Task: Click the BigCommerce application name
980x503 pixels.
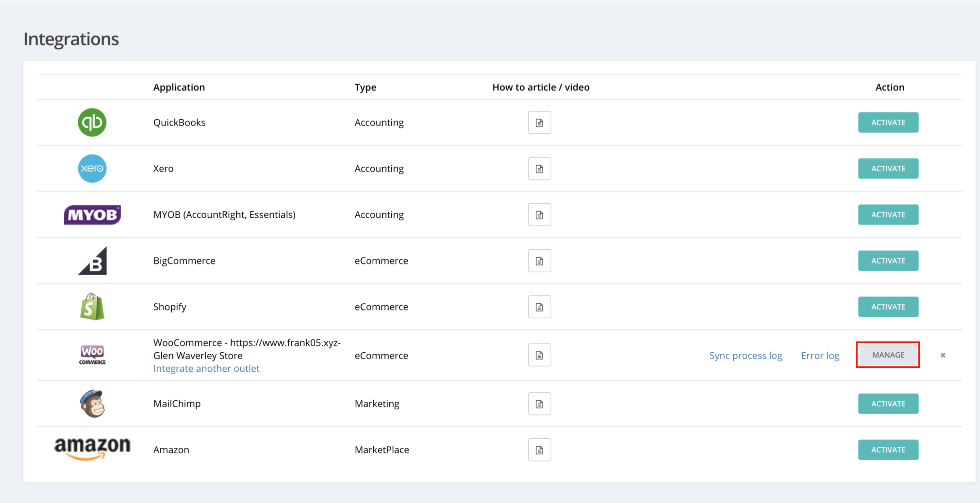Action: pos(184,261)
